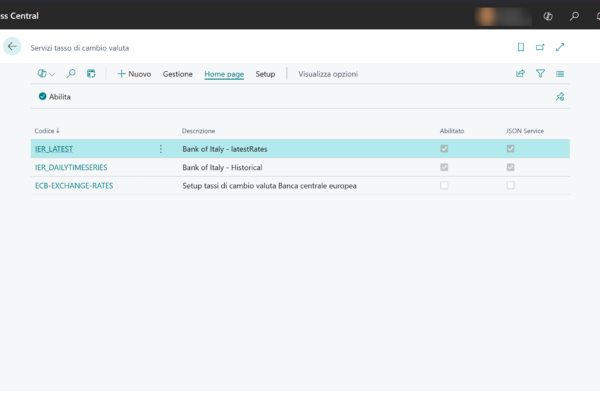Toggle the filter pane funnel icon
This screenshot has width=600, height=403.
click(x=540, y=73)
